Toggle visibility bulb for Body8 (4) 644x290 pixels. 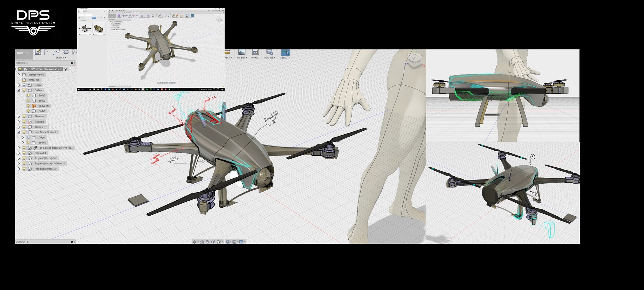coord(28,106)
